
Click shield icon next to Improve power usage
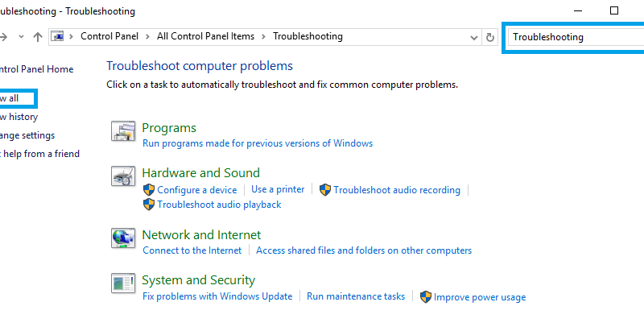[426, 297]
